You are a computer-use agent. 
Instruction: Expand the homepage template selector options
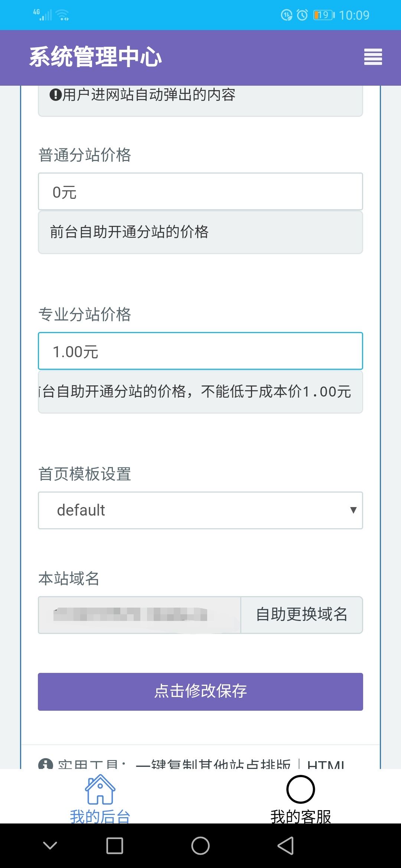point(200,510)
